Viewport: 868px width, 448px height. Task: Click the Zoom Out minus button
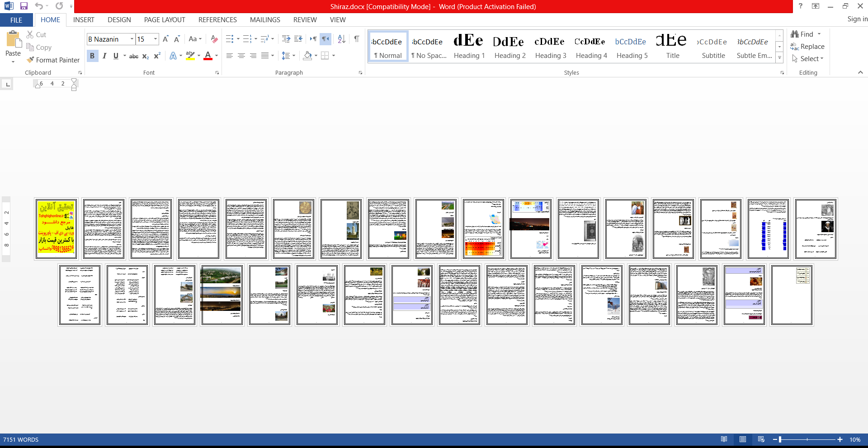coord(774,439)
